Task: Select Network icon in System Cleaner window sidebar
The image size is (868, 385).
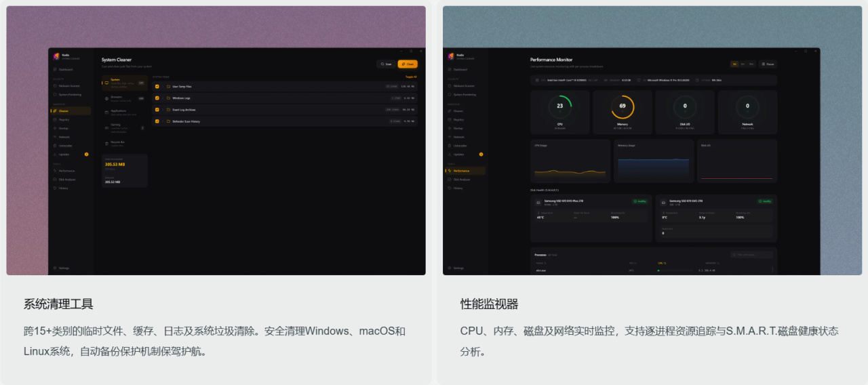Action: point(55,137)
